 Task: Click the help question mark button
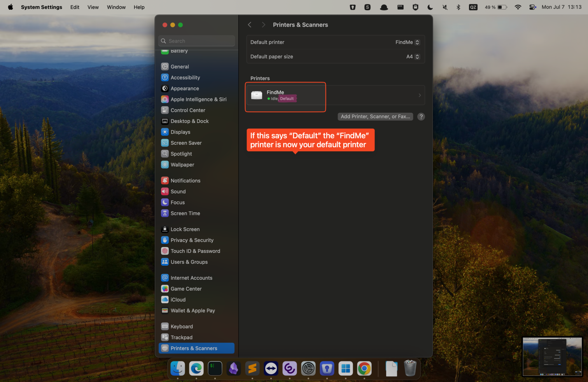(x=421, y=116)
